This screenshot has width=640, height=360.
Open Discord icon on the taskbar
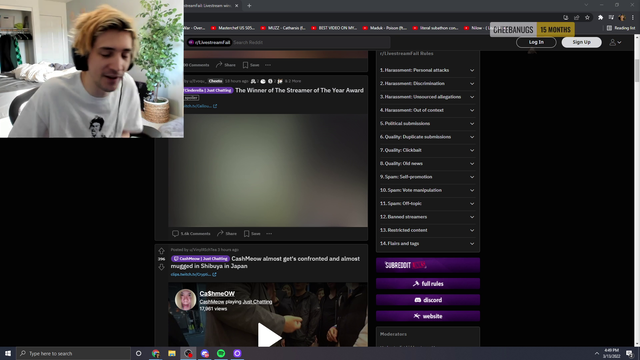204,353
